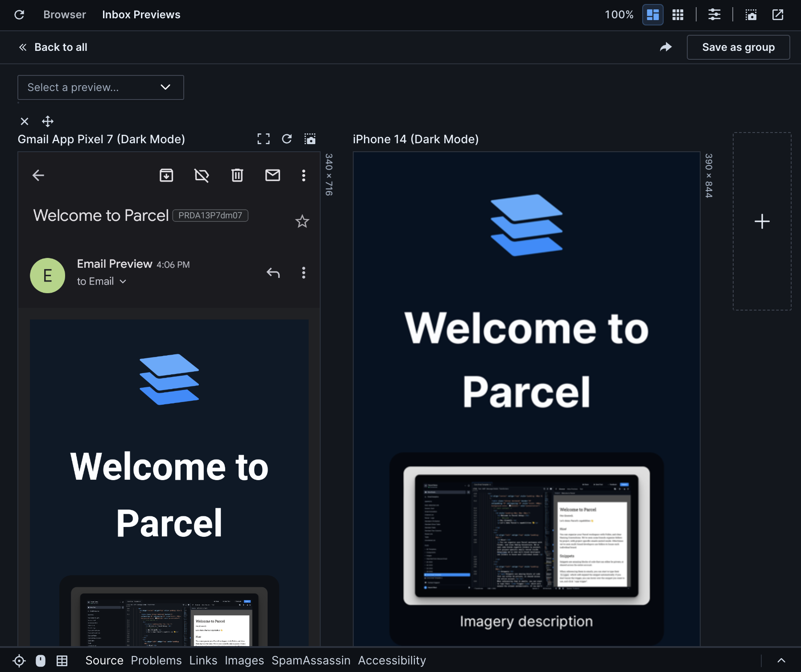Add a new preview with plus icon
The height and width of the screenshot is (672, 801).
coord(762,221)
